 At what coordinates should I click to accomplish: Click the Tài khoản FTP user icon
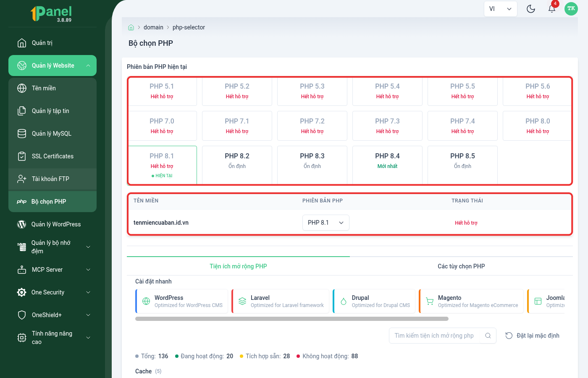pyautogui.click(x=22, y=179)
